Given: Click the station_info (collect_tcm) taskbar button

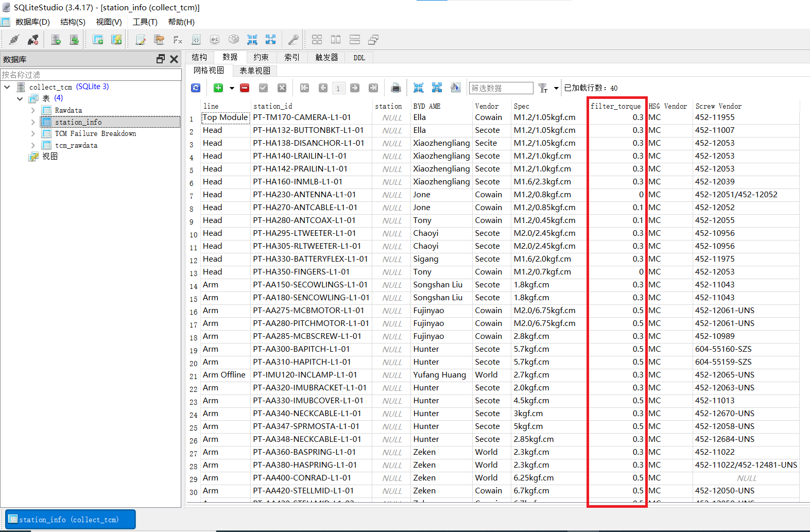Looking at the screenshot, I should (x=71, y=519).
